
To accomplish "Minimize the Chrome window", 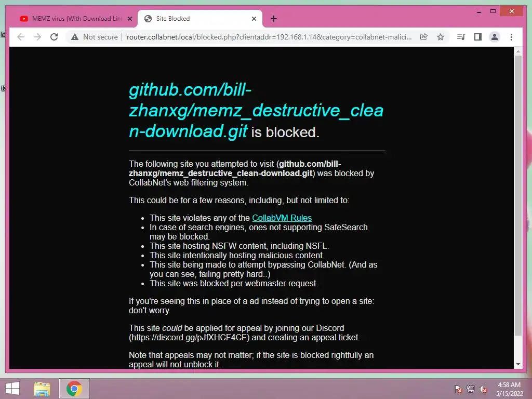I will [x=478, y=11].
